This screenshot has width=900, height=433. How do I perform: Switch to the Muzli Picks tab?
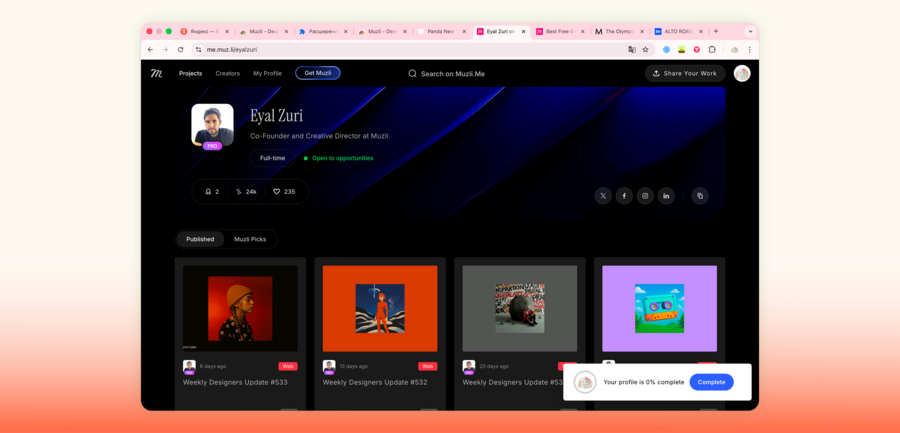click(x=250, y=239)
